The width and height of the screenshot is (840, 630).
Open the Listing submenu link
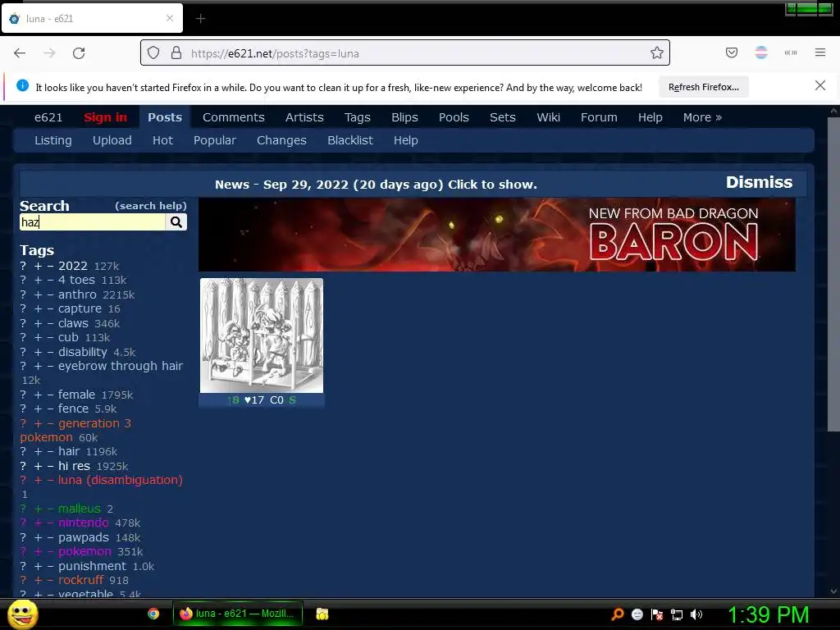click(53, 140)
